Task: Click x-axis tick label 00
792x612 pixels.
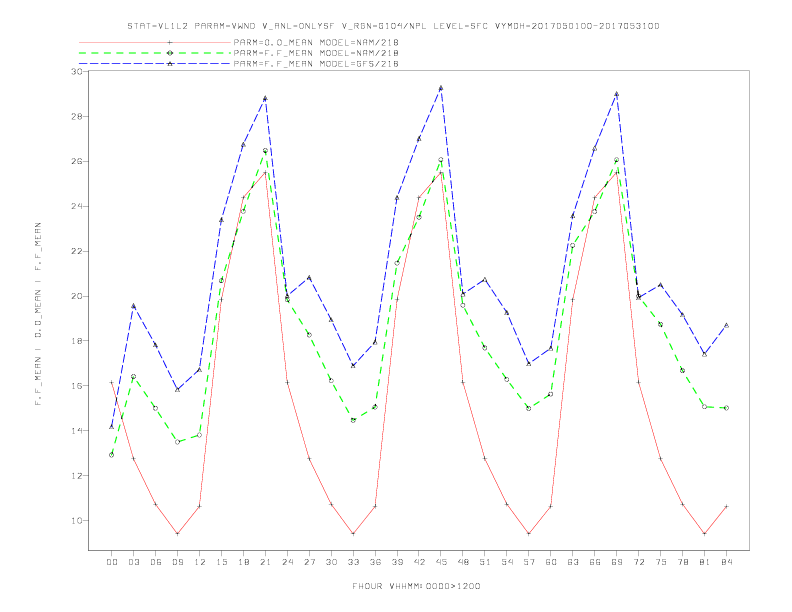Action: [x=112, y=562]
